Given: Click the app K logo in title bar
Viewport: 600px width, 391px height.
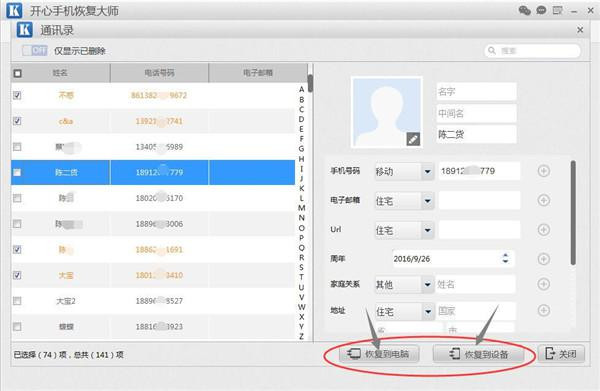Looking at the screenshot, I should tap(14, 10).
